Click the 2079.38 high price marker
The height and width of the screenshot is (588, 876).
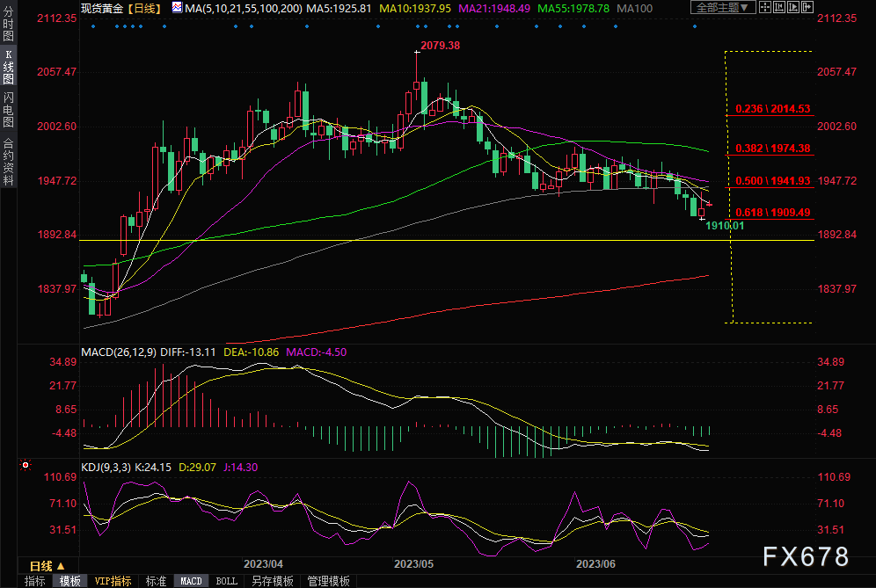coord(441,46)
